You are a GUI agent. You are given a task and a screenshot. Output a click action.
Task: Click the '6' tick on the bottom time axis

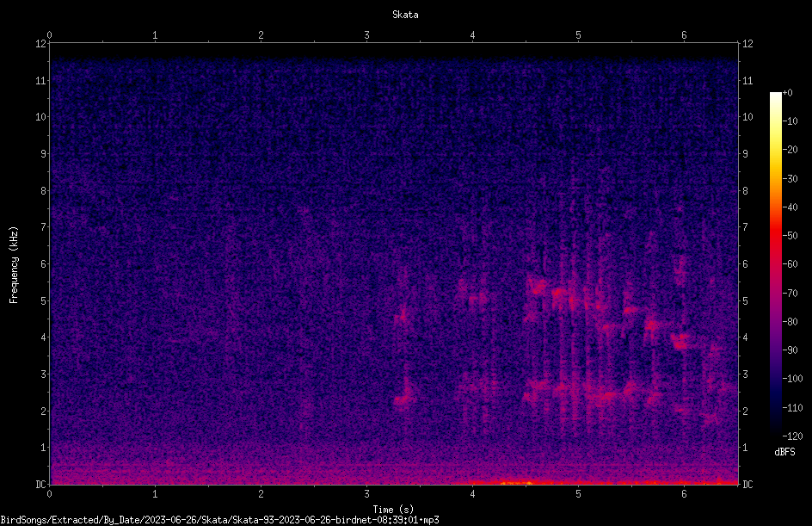click(684, 494)
